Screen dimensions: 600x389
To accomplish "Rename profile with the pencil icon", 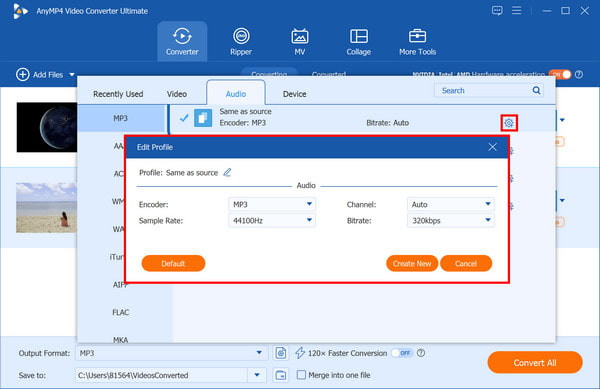I will [x=227, y=173].
